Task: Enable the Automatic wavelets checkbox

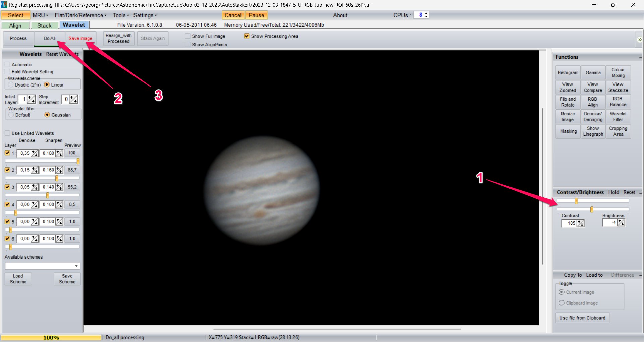Action: 7,64
